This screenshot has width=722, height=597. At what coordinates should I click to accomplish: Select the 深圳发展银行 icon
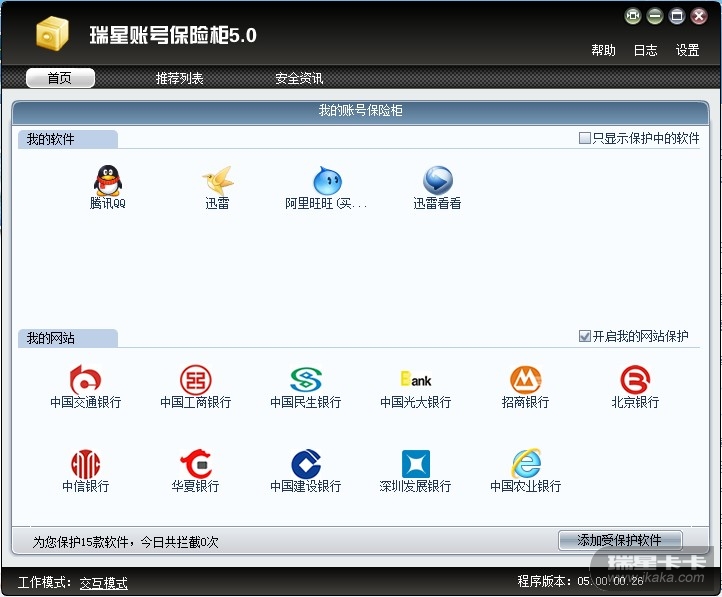416,464
